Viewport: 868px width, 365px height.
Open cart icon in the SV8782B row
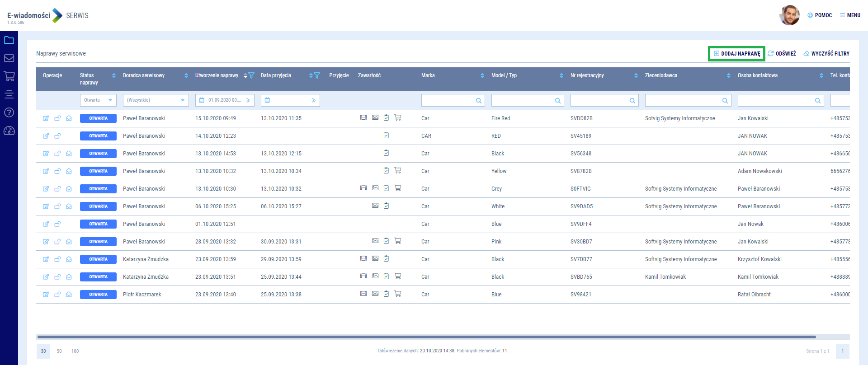(x=398, y=171)
